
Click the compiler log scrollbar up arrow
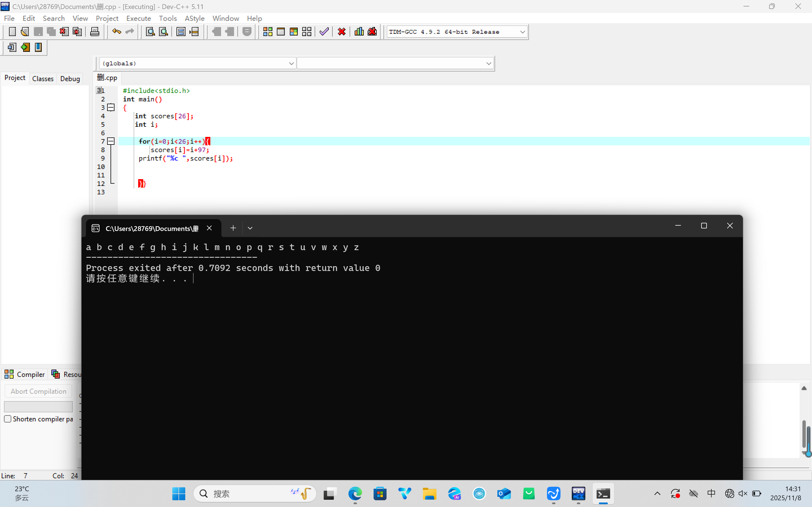pyautogui.click(x=804, y=388)
